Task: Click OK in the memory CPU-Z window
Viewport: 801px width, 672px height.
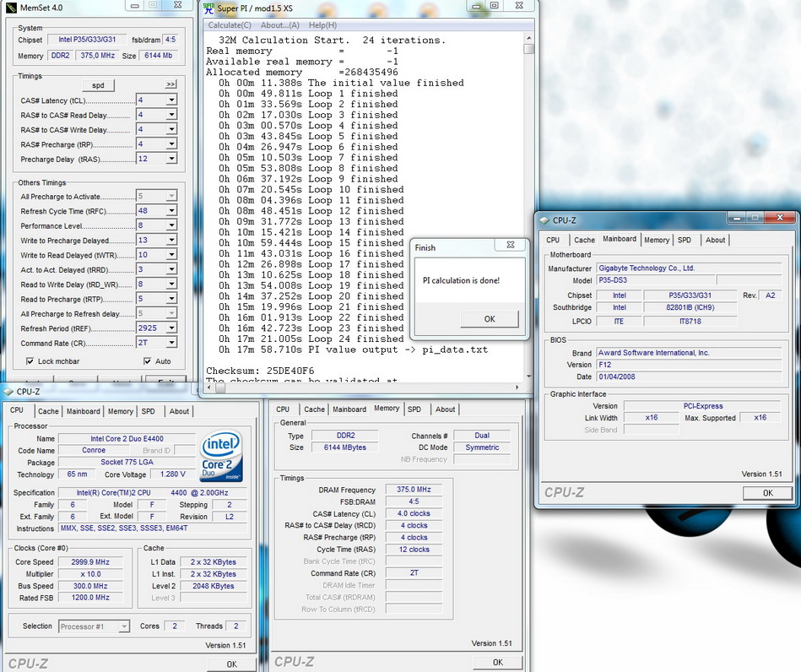Action: click(497, 662)
